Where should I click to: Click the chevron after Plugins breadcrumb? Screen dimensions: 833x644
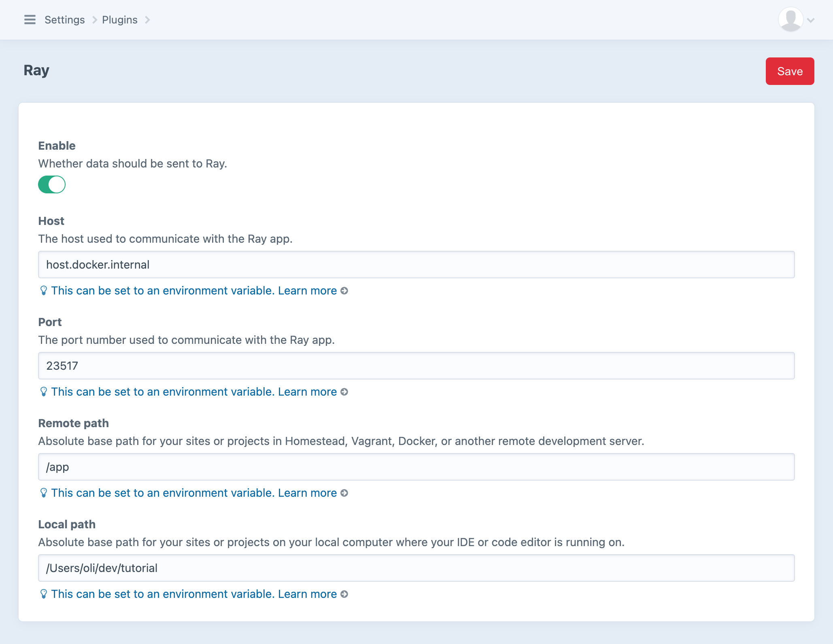pos(147,20)
